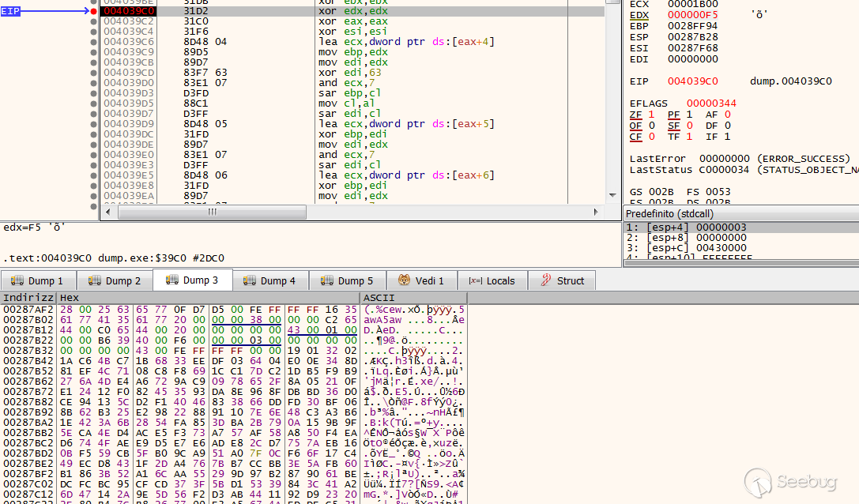The image size is (859, 504).
Task: Select the EIP register value 004039C0
Action: click(692, 81)
